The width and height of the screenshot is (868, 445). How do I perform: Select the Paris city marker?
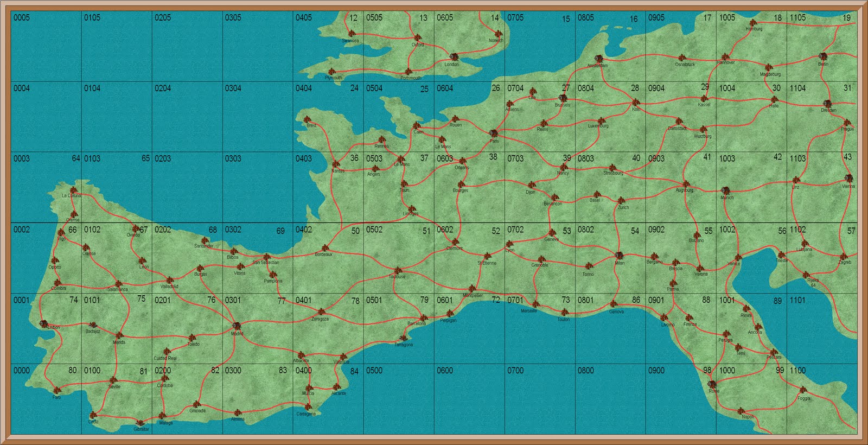click(494, 133)
